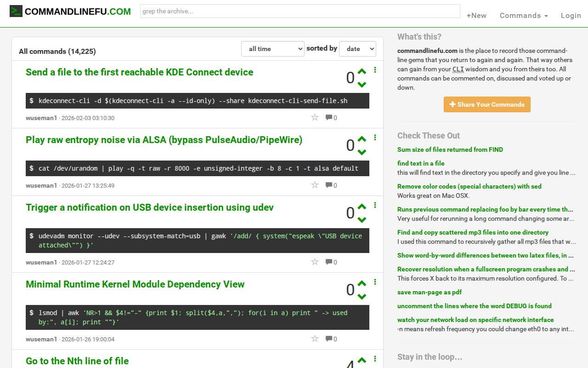The height and width of the screenshot is (368, 588).
Task: Downvote the ALSA raw entropy noise command
Action: click(362, 152)
